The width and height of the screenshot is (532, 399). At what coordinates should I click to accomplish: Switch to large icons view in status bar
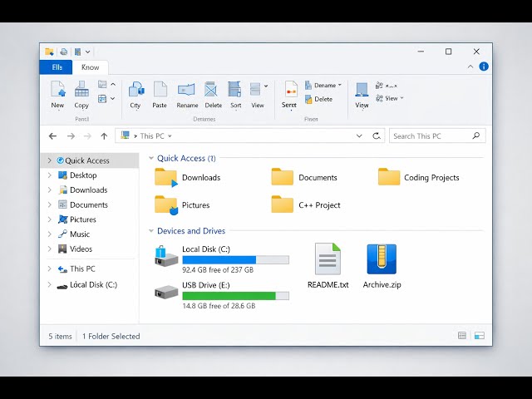point(480,336)
